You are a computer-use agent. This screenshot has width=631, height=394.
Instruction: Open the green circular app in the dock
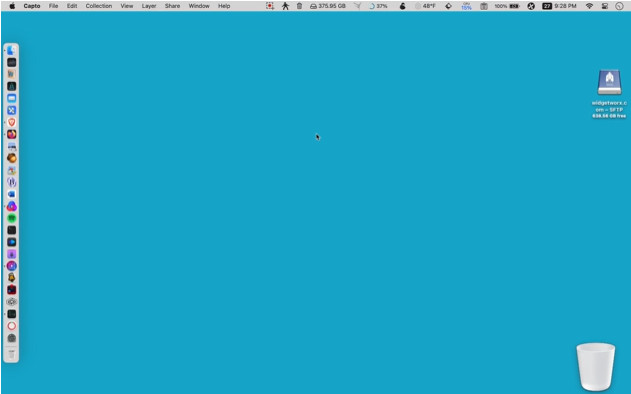pyautogui.click(x=12, y=218)
